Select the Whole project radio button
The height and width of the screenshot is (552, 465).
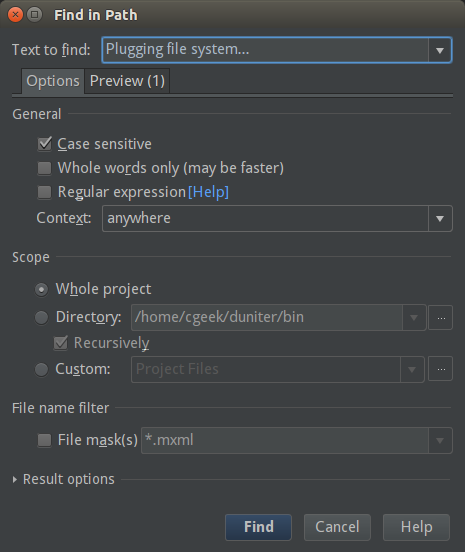click(42, 289)
